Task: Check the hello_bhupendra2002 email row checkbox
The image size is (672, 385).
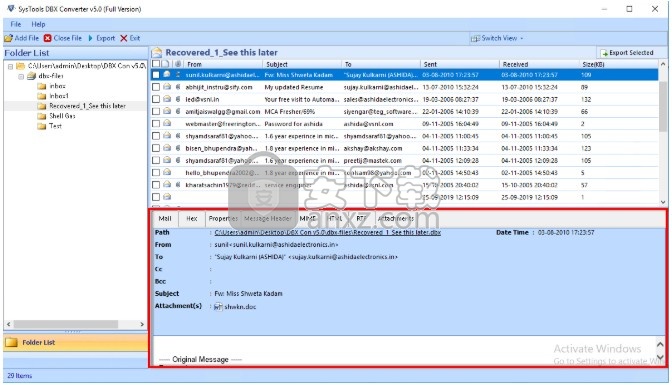Action: coord(156,172)
